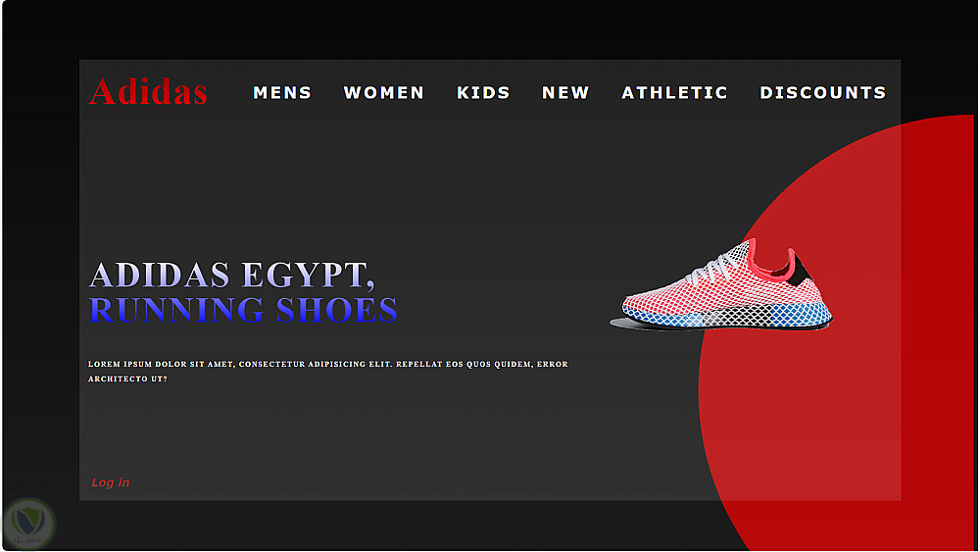Screen dimensions: 980x552
Task: Open the MENS navigation item
Action: click(282, 92)
